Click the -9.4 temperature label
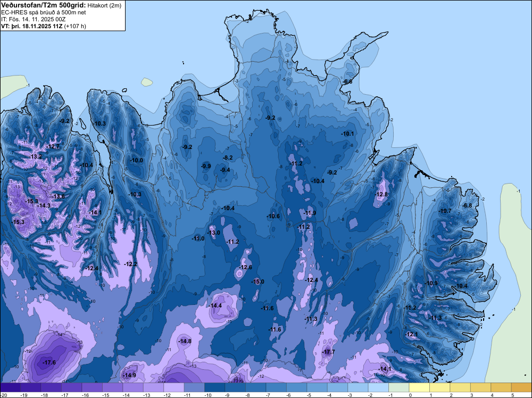 pyautogui.click(x=225, y=170)
